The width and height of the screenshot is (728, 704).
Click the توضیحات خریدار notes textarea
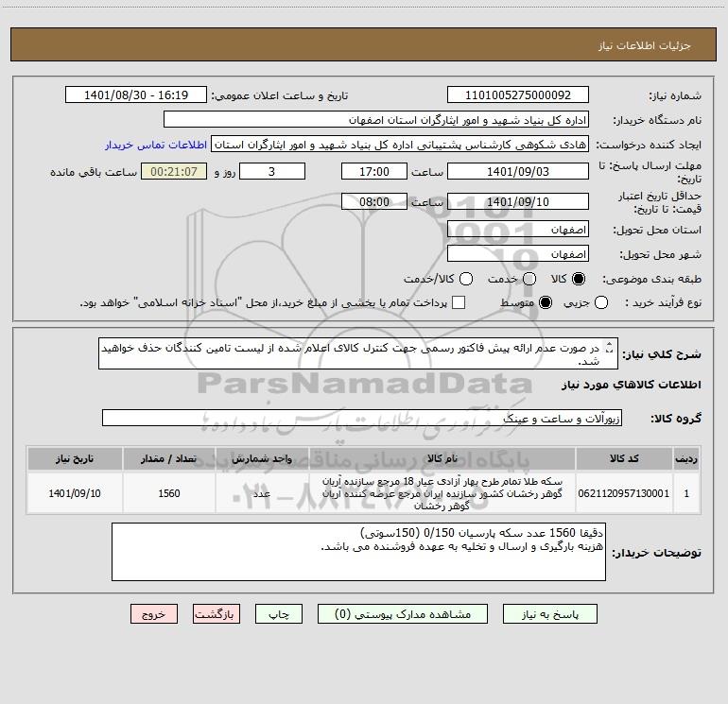(358, 552)
